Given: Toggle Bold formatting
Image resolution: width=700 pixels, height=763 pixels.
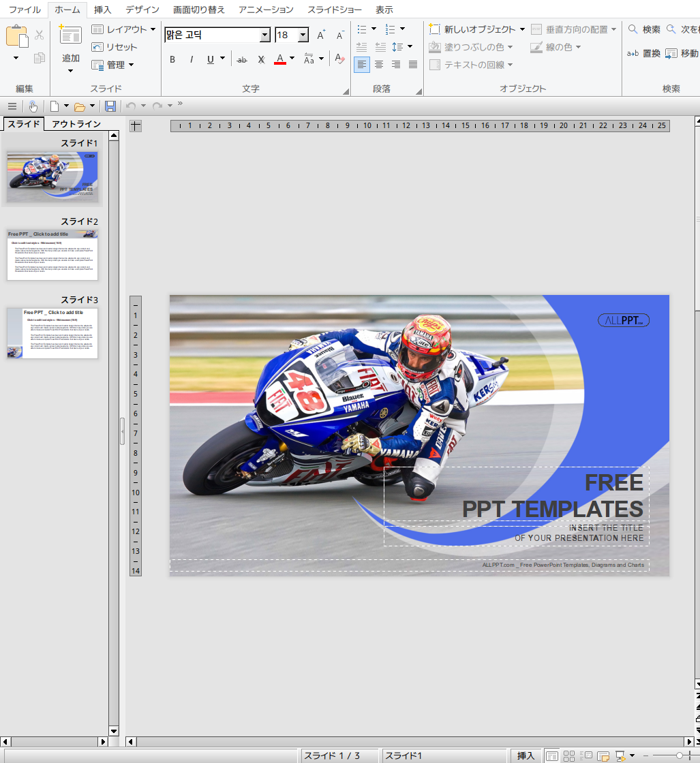Looking at the screenshot, I should tap(172, 60).
